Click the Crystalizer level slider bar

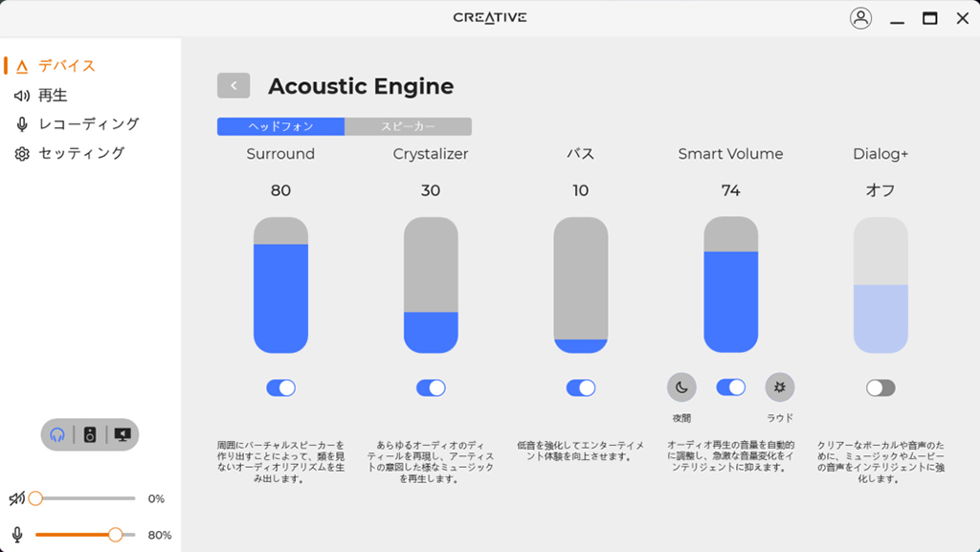(x=431, y=285)
